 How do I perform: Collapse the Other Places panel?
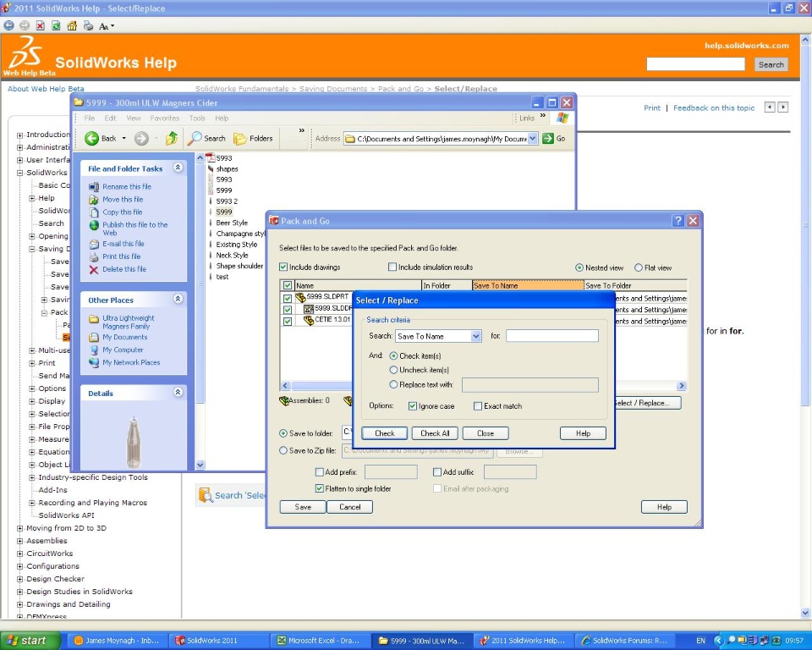pos(178,299)
